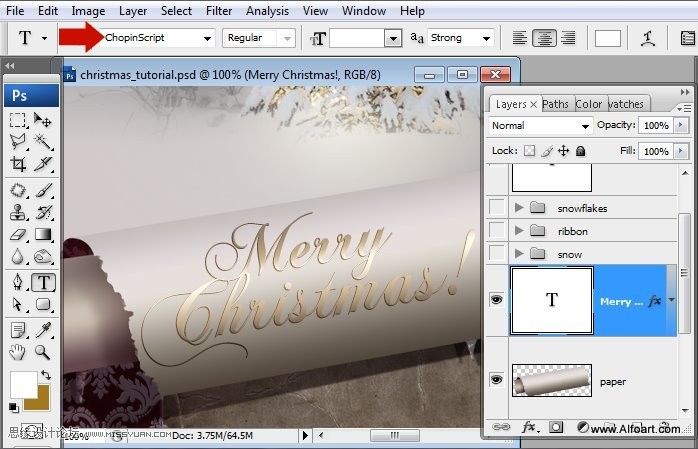Select the Rectangular Marquee tool

click(18, 120)
